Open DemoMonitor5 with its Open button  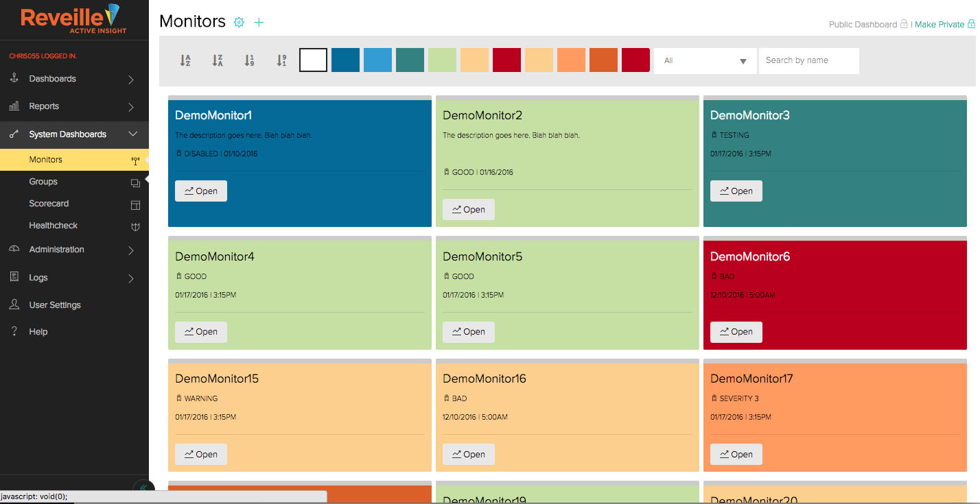(469, 332)
